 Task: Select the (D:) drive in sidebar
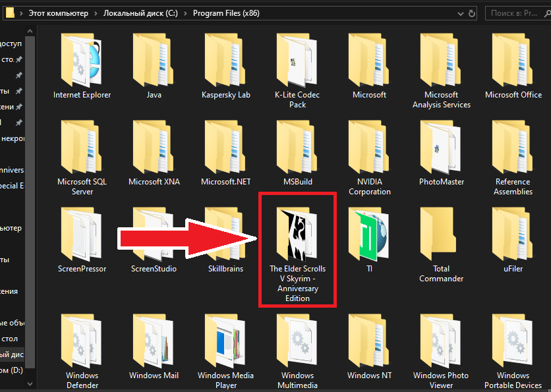pos(12,370)
